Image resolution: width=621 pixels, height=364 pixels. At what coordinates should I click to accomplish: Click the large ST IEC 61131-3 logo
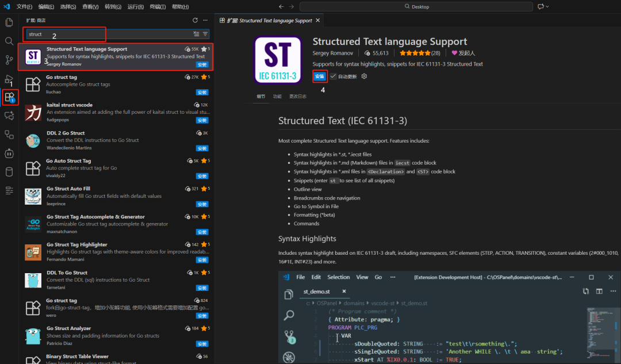(278, 60)
